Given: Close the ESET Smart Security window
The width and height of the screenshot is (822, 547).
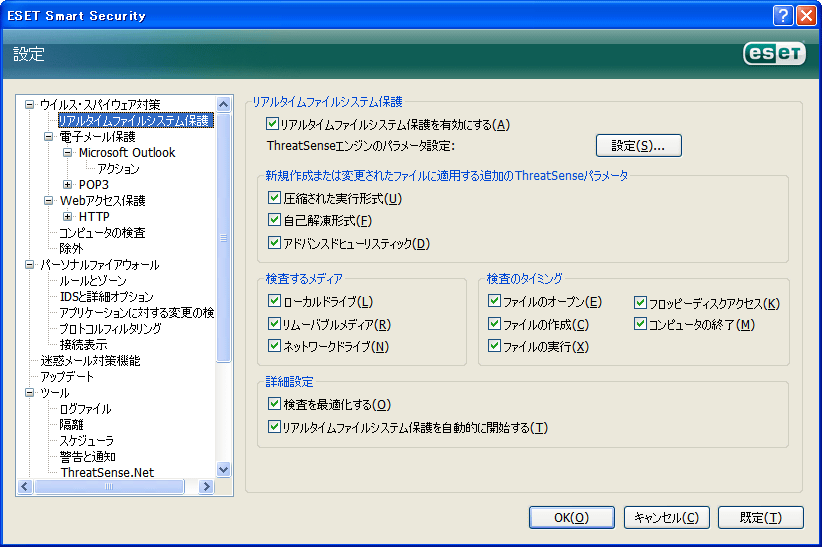Looking at the screenshot, I should tap(806, 15).
